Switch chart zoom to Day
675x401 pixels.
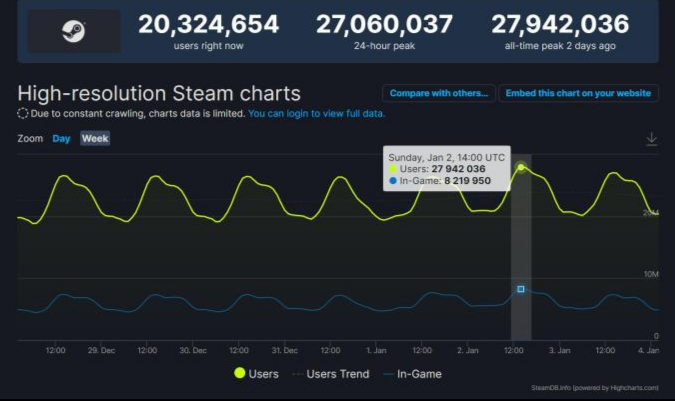(x=61, y=139)
